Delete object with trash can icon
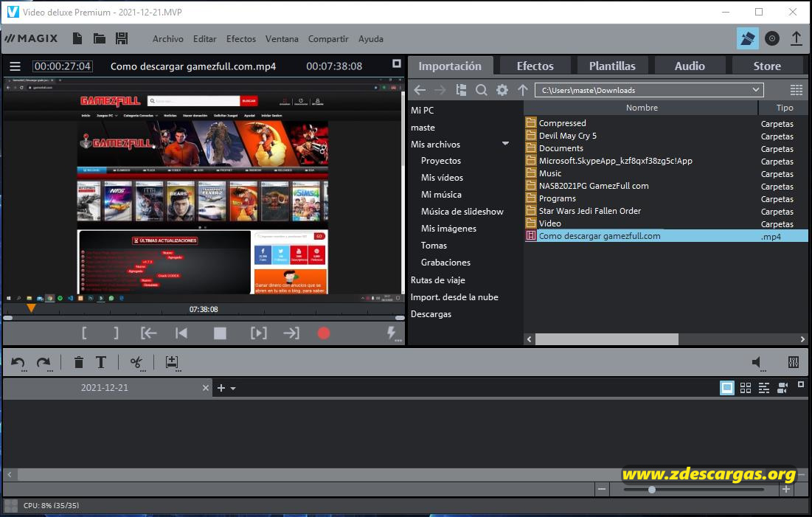Screen dimensions: 812x517 (79, 362)
